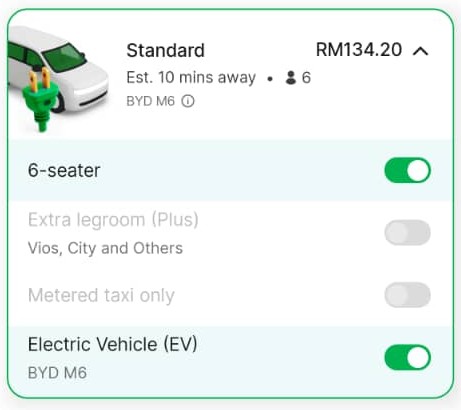Click the Extra legroom (Plus) label
Screen dimensions: 461x410
pyautogui.click(x=113, y=220)
